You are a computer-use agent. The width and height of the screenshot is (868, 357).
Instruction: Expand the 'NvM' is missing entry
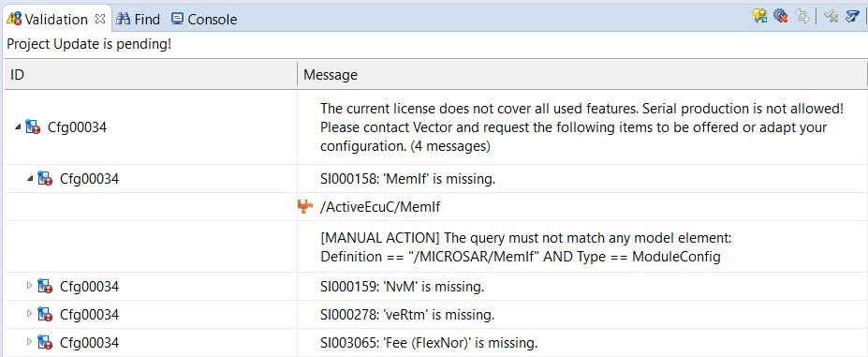pos(30,286)
